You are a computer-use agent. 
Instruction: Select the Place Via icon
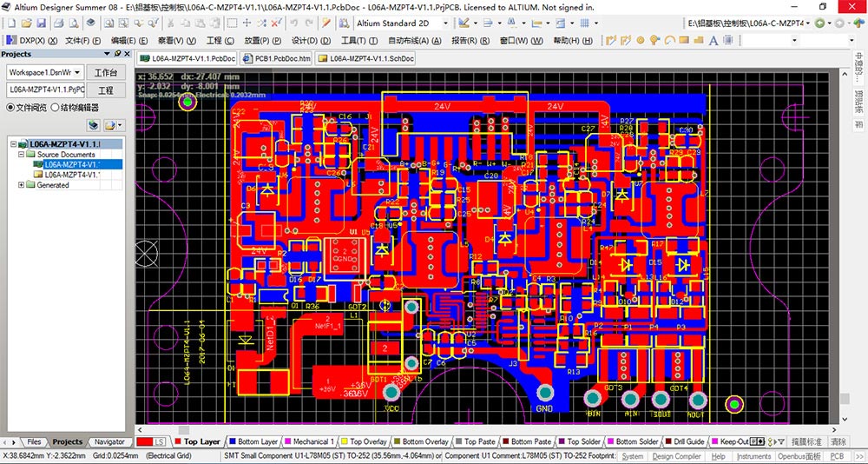pyautogui.click(x=654, y=41)
